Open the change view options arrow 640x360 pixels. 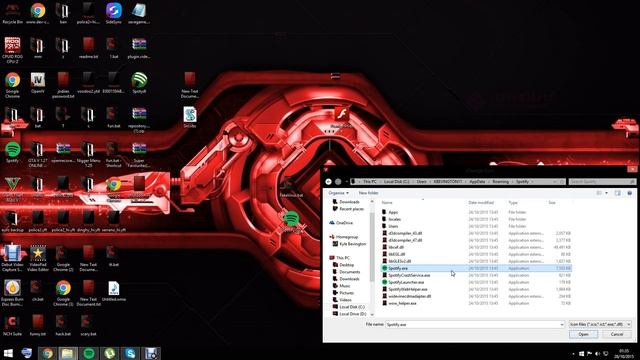click(x=607, y=193)
